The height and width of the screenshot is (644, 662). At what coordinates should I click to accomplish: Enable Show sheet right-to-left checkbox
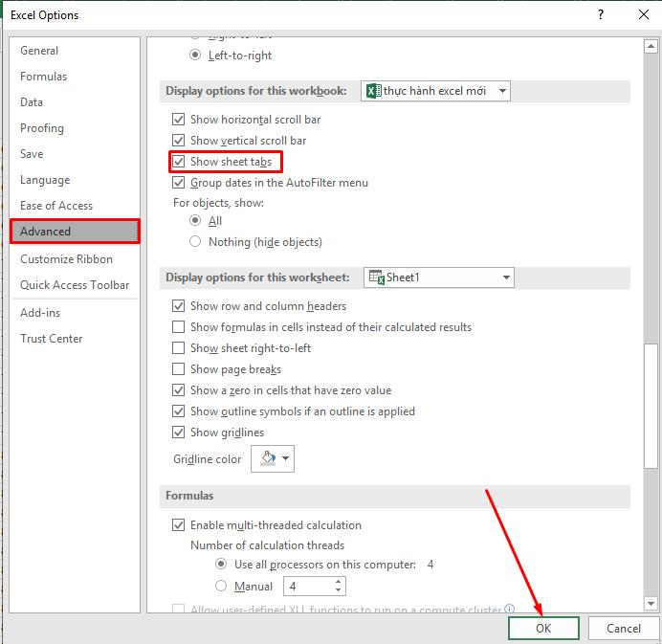click(x=179, y=348)
